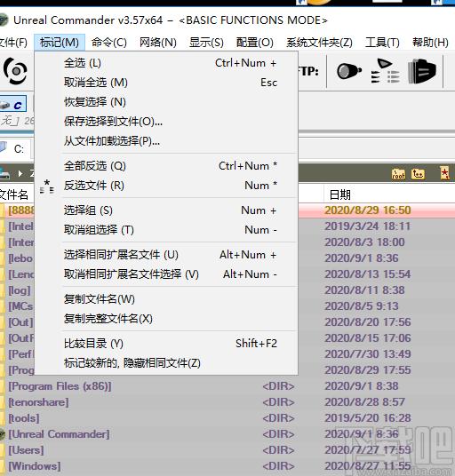Choose 比较目录 (Y) menu entry
The image size is (455, 476).
click(x=166, y=344)
